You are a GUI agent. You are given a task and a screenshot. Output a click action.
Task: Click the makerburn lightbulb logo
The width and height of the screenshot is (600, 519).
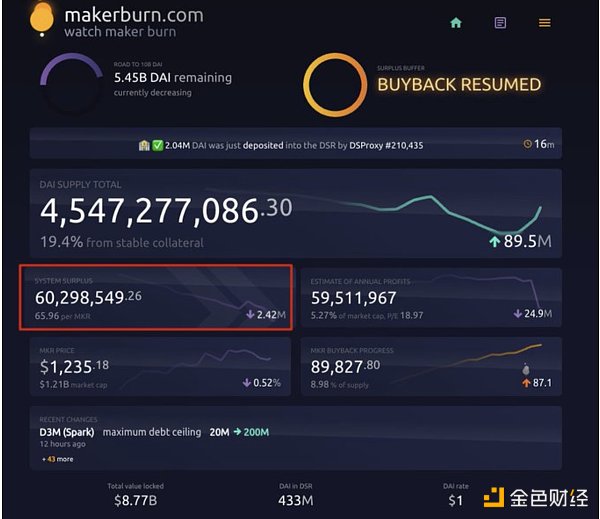(42, 19)
